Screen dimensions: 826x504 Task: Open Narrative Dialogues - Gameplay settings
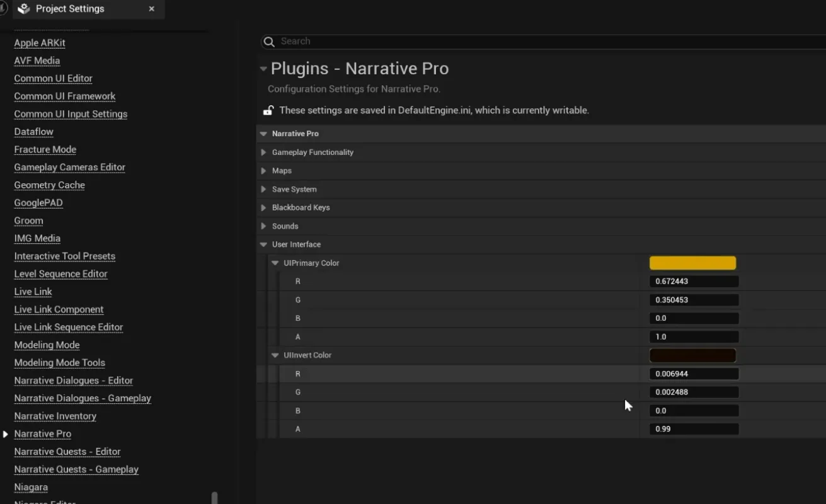click(83, 398)
